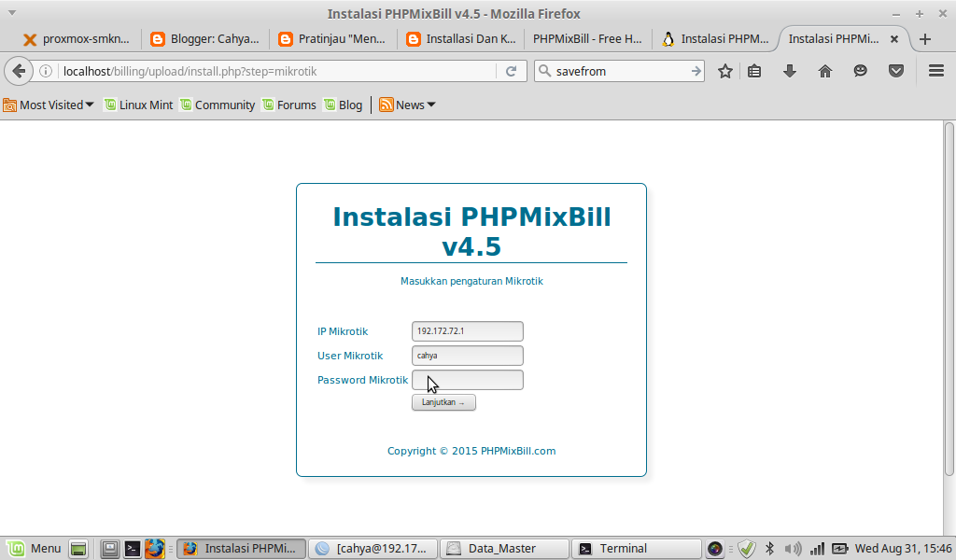
Task: Select the Instalasi PHPMi... taskbar window button
Action: 241,549
